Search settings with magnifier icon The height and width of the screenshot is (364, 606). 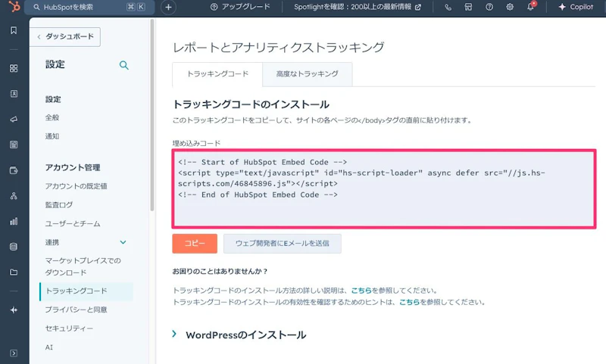click(x=123, y=65)
